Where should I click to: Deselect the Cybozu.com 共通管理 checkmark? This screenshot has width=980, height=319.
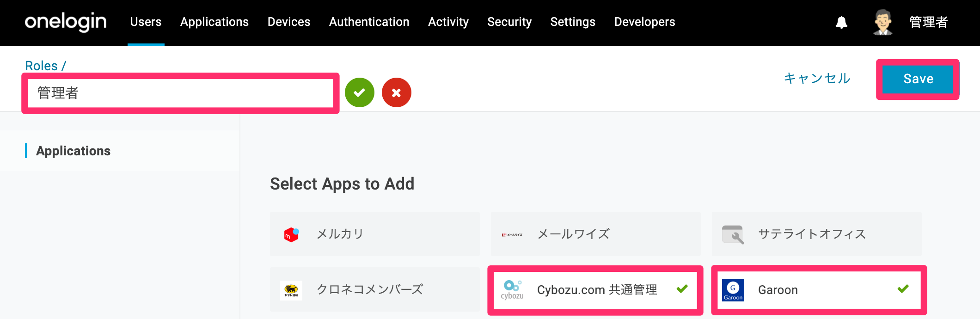tap(682, 289)
